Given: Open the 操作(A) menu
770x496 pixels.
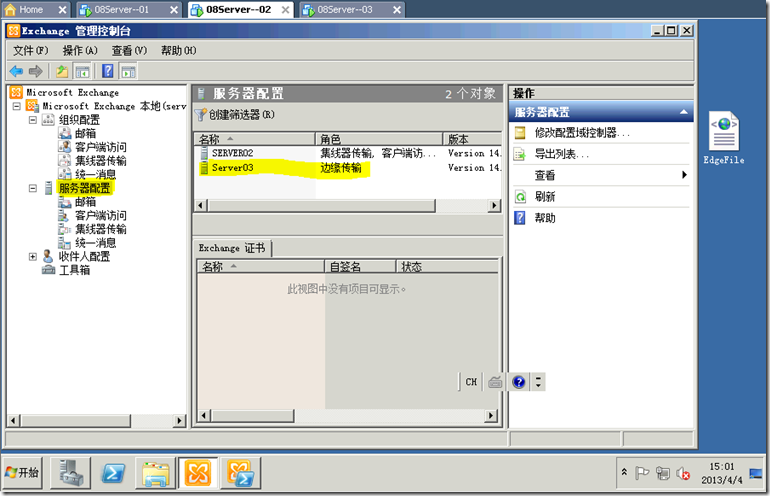Looking at the screenshot, I should point(80,51).
